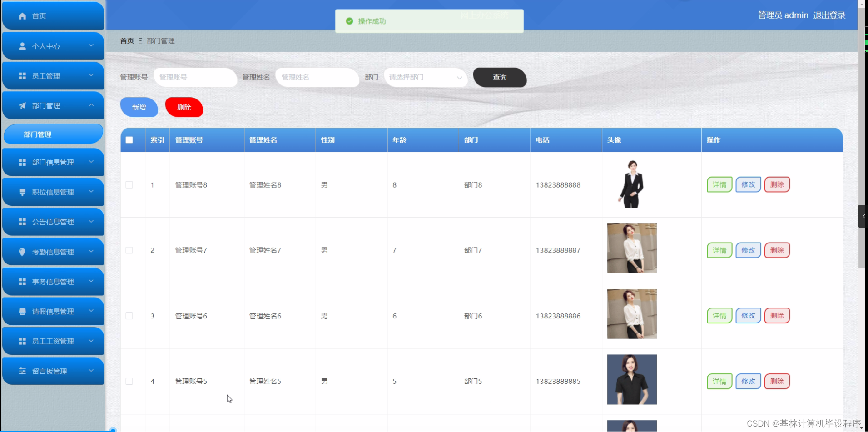Open the avatar photo of 管理姓名6
The width and height of the screenshot is (868, 432).
(x=631, y=313)
